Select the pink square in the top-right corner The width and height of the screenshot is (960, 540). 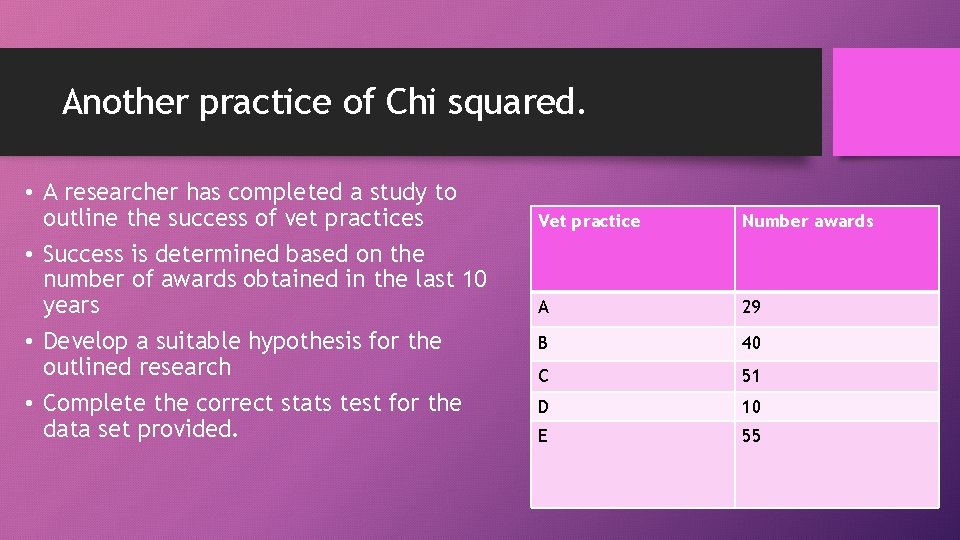pyautogui.click(x=896, y=102)
